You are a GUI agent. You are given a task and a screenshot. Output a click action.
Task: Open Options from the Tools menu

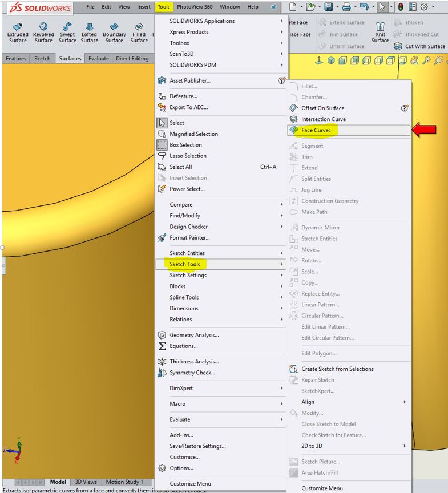tap(181, 468)
